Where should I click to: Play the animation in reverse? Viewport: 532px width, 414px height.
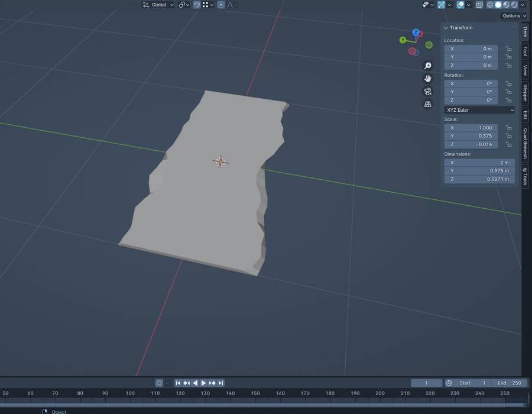pyautogui.click(x=195, y=383)
